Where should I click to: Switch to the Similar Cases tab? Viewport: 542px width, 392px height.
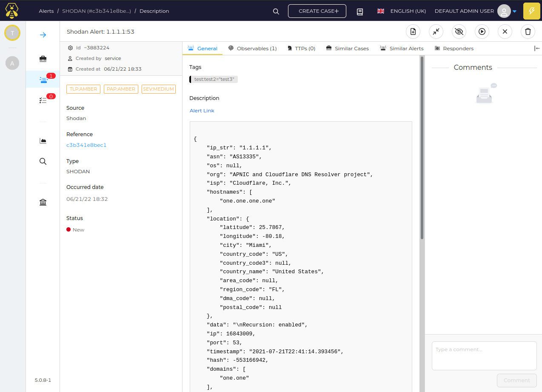click(x=348, y=49)
